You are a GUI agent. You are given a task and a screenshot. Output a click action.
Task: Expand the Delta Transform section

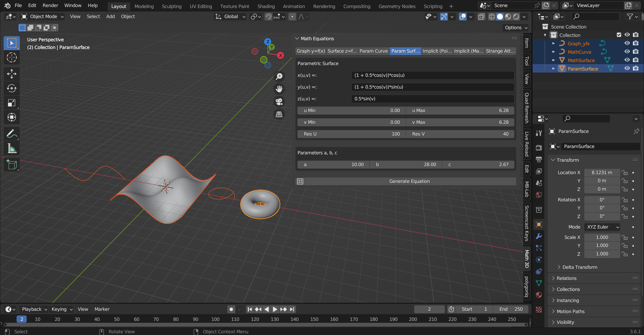pos(580,267)
